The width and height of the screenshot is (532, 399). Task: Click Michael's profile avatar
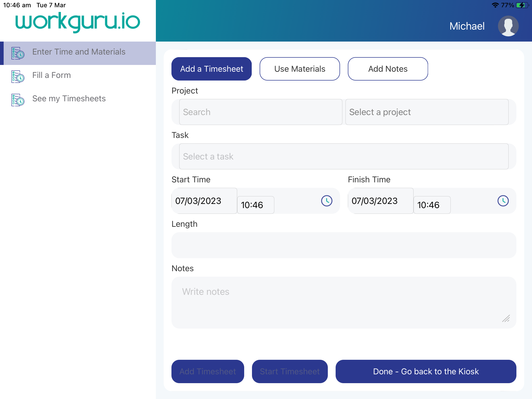click(508, 26)
